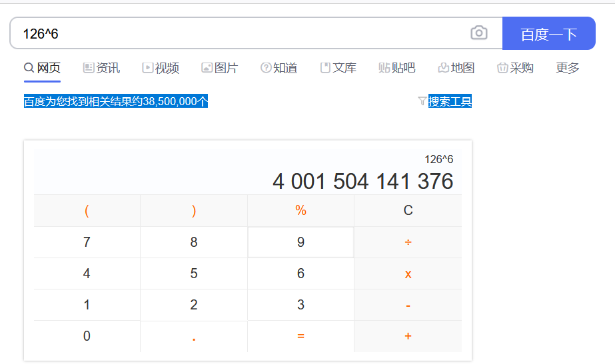The height and width of the screenshot is (364, 615).
Task: Tap calculator digit 5
Action: [x=194, y=273]
